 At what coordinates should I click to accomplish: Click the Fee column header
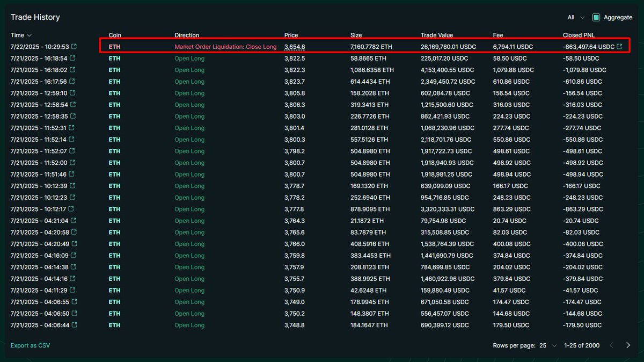tap(498, 35)
